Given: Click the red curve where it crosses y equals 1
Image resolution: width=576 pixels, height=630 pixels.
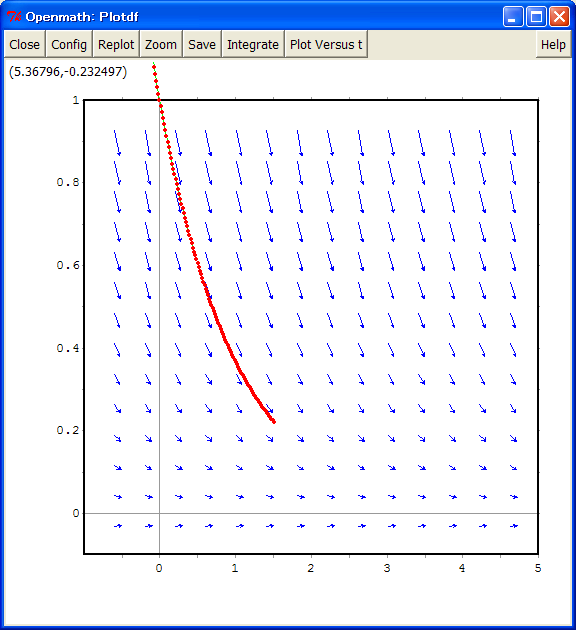Looking at the screenshot, I should point(159,100).
